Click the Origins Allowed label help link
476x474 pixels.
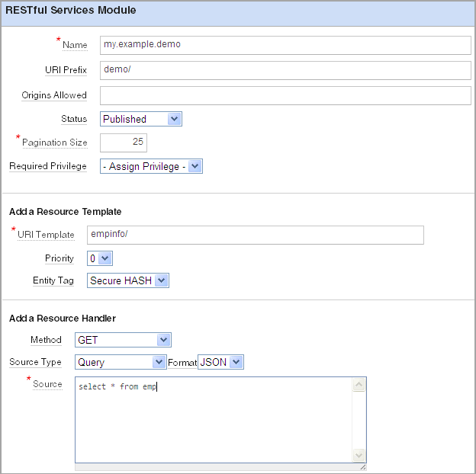click(x=54, y=95)
